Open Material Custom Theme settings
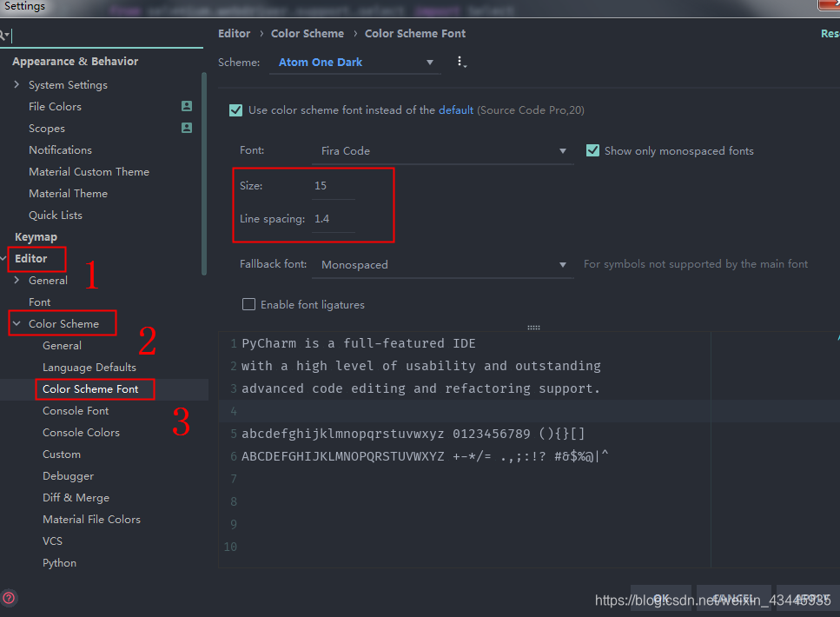Image resolution: width=840 pixels, height=617 pixels. pos(89,171)
